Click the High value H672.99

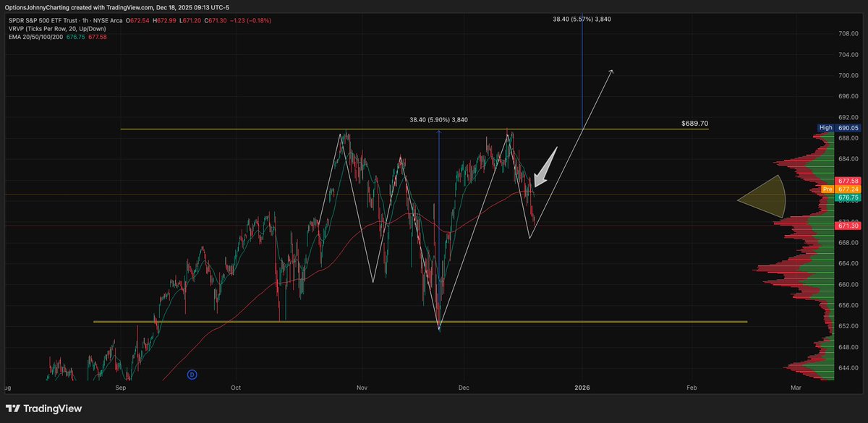coord(163,20)
